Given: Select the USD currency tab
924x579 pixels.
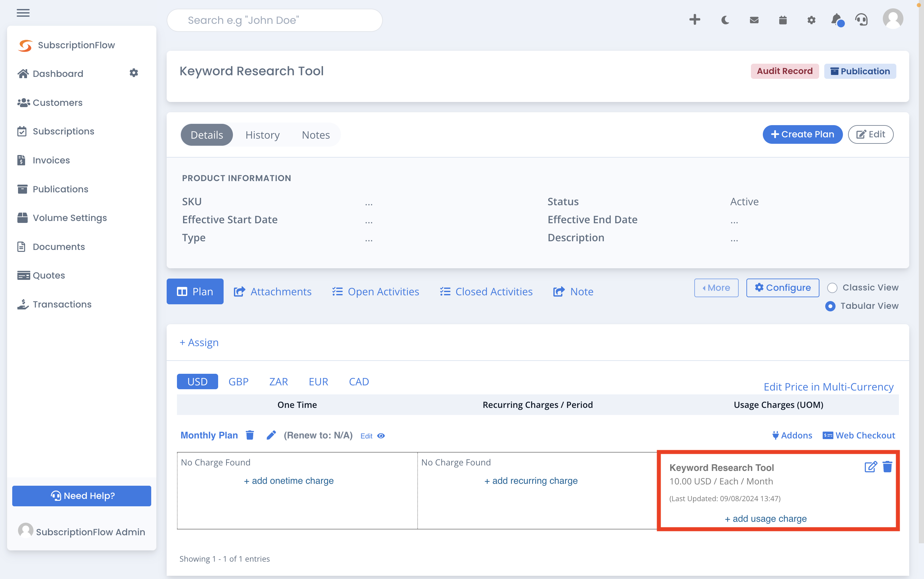Looking at the screenshot, I should coord(197,382).
